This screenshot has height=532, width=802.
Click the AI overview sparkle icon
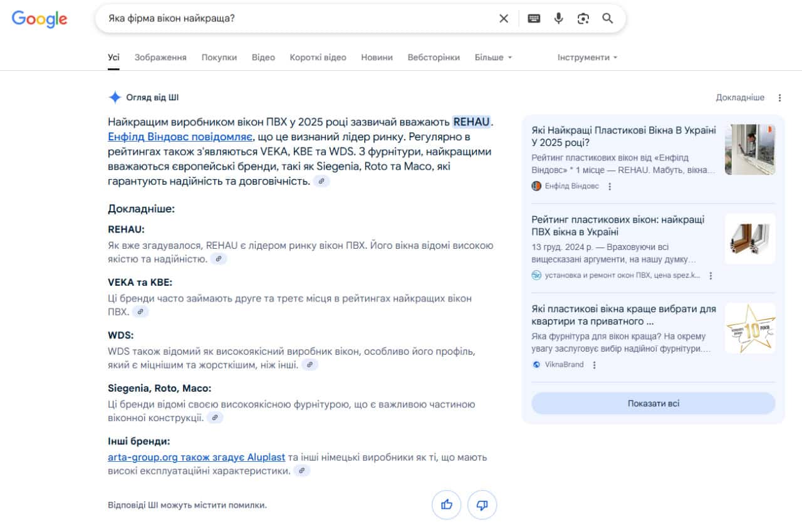115,97
